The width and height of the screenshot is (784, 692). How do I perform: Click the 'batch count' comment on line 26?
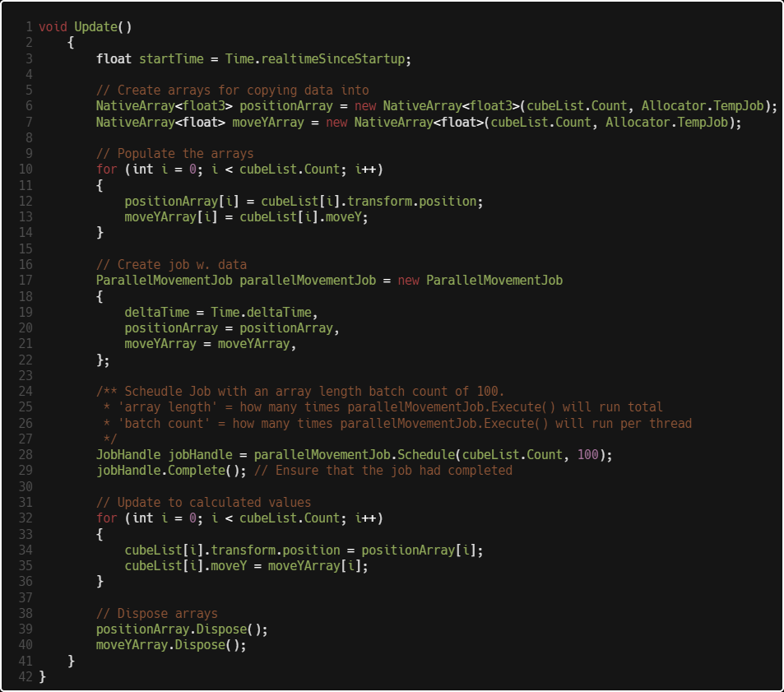pos(397,424)
